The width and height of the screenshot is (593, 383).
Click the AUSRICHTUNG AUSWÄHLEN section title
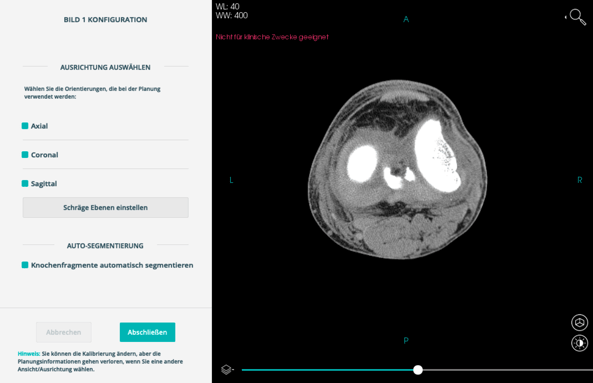pyautogui.click(x=106, y=67)
